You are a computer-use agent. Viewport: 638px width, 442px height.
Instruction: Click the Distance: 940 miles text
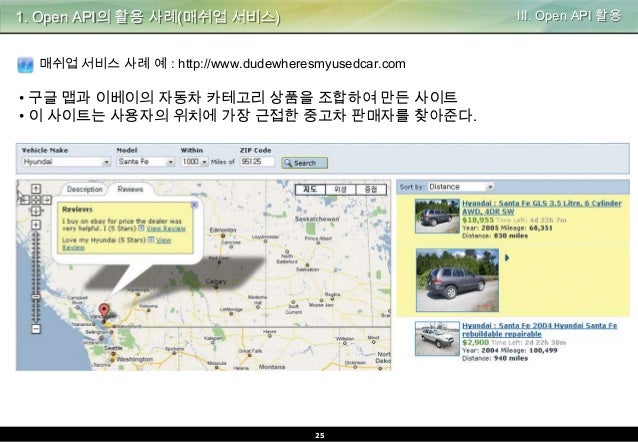[495, 359]
